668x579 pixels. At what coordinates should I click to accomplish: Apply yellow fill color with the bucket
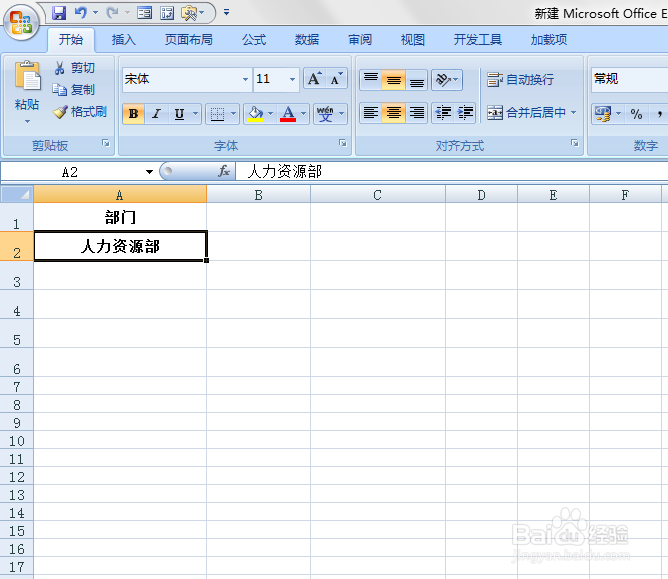[255, 114]
